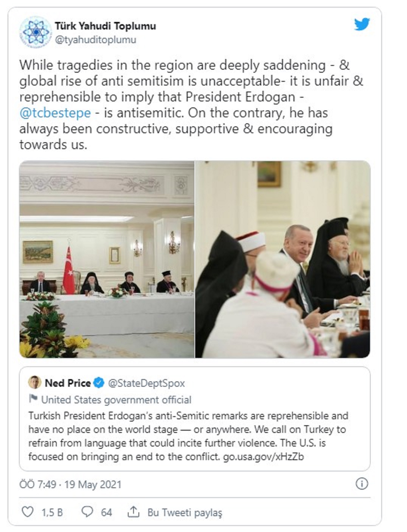The width and height of the screenshot is (407, 532).
Task: Click the Türk Yahudi Toplumu display name
Action: click(105, 26)
